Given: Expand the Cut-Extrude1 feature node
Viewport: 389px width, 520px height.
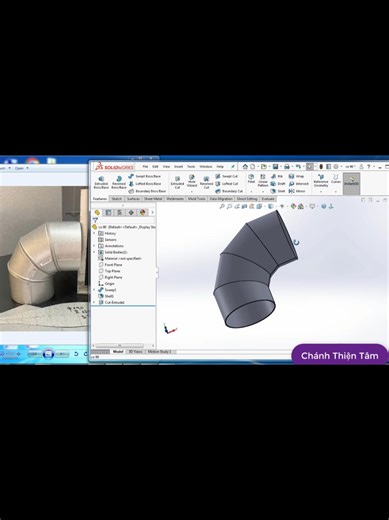Looking at the screenshot, I should [94, 302].
